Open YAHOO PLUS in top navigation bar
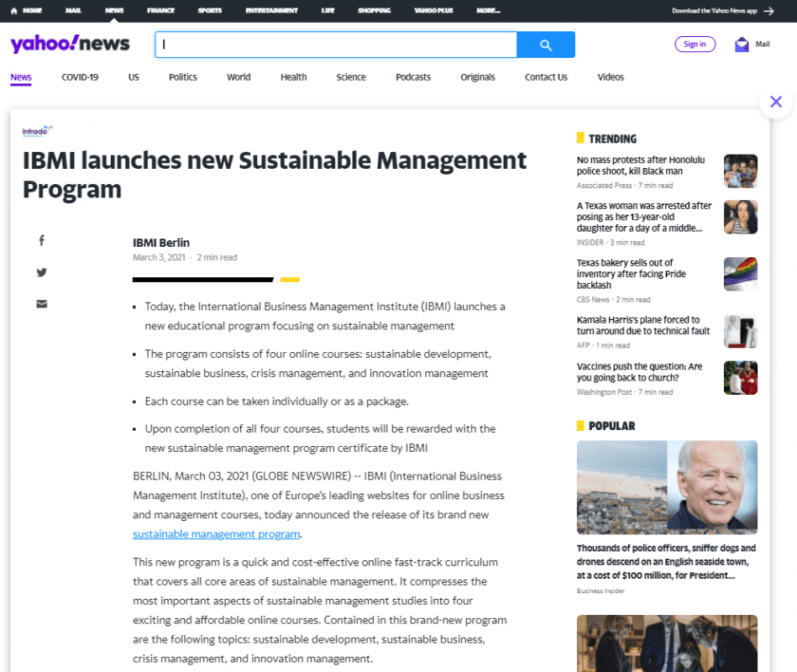 pos(433,11)
